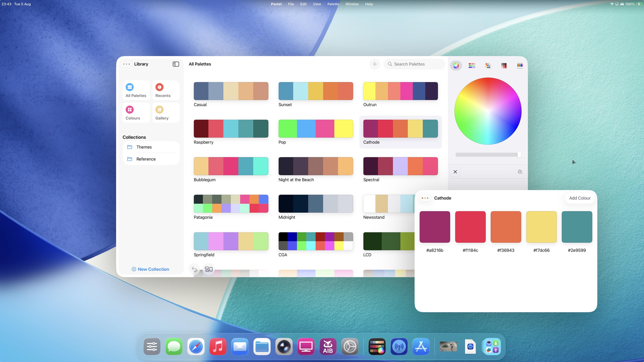
Task: Open the Newsstand palette
Action: click(389, 204)
